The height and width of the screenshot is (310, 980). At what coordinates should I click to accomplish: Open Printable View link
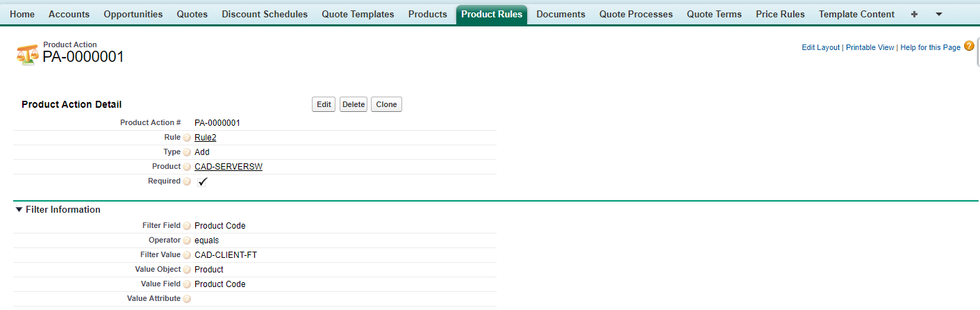pyautogui.click(x=870, y=47)
